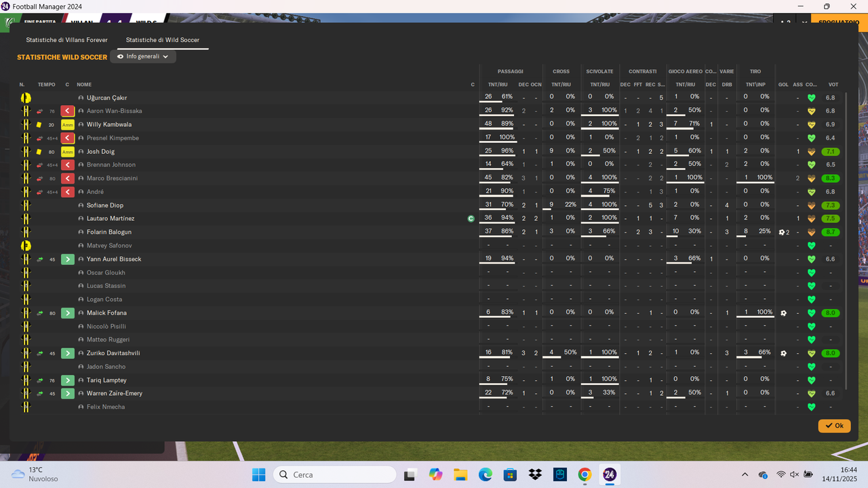The height and width of the screenshot is (488, 868).
Task: Click the substituted-off icon next to Aaron Wan-Bissaka
Action: point(67,111)
